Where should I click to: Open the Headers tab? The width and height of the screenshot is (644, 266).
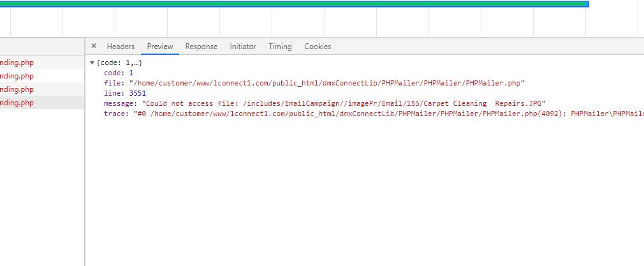121,47
